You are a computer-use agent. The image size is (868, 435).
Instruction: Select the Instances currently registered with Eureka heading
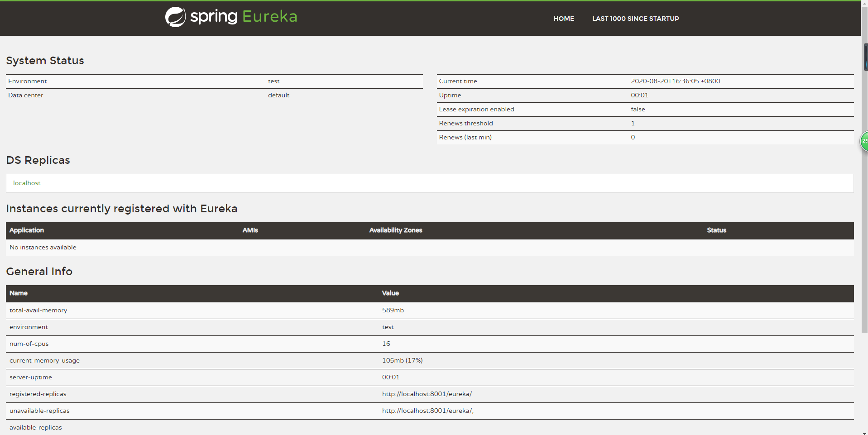click(122, 209)
